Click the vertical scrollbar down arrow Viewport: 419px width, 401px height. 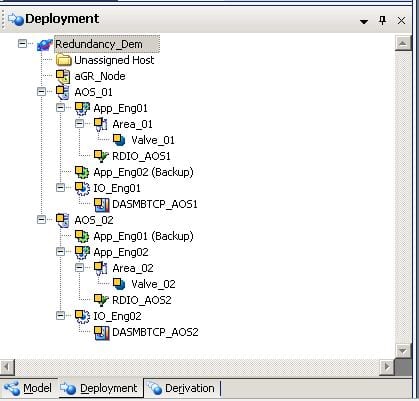click(403, 351)
